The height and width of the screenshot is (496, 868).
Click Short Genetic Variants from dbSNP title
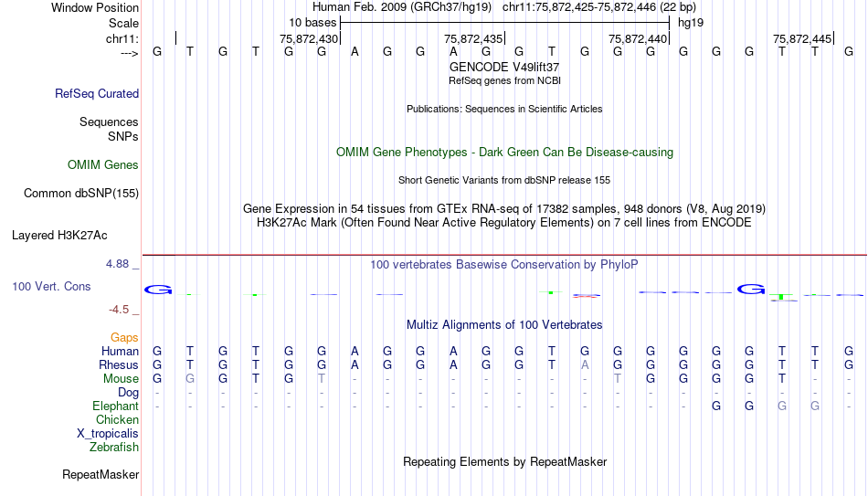(x=504, y=181)
